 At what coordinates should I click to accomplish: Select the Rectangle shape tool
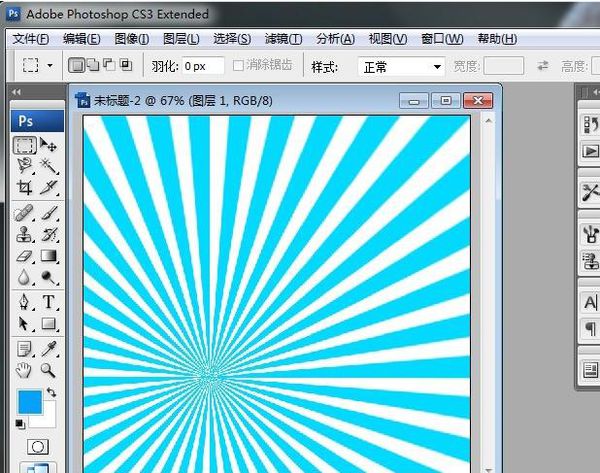49,324
